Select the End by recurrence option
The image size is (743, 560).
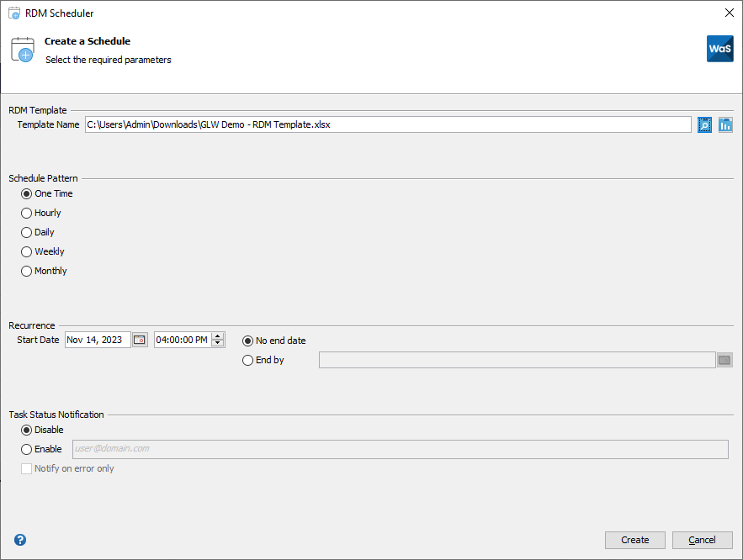pos(247,361)
